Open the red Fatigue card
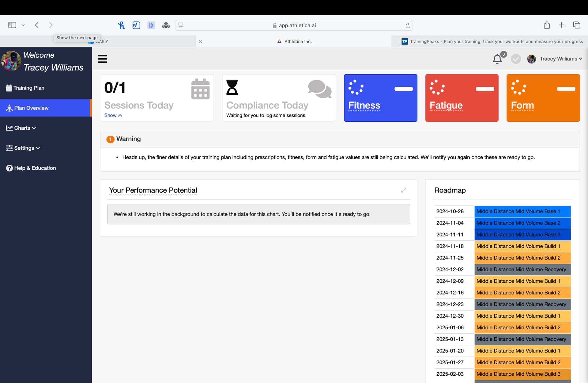The height and width of the screenshot is (383, 588). click(x=462, y=98)
